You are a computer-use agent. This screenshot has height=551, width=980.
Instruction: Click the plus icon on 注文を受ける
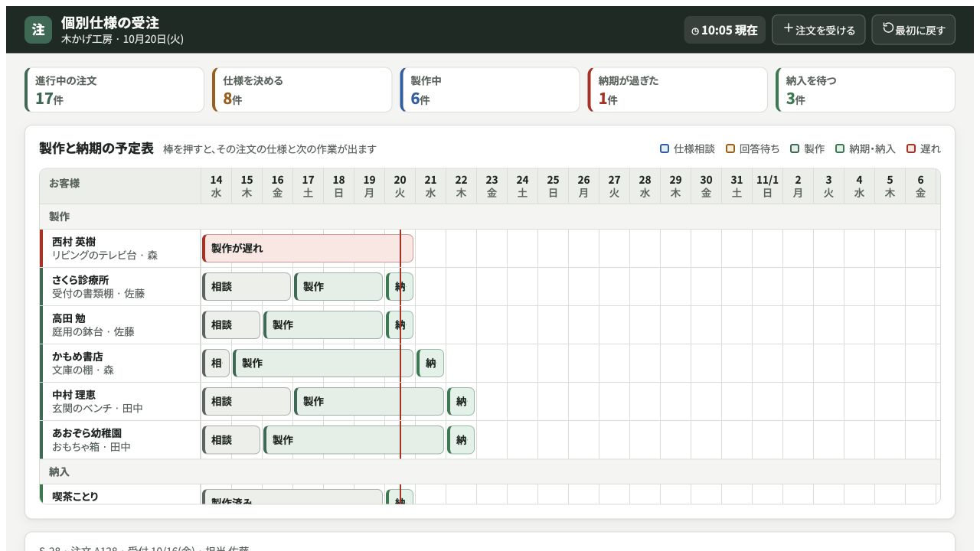point(788,28)
